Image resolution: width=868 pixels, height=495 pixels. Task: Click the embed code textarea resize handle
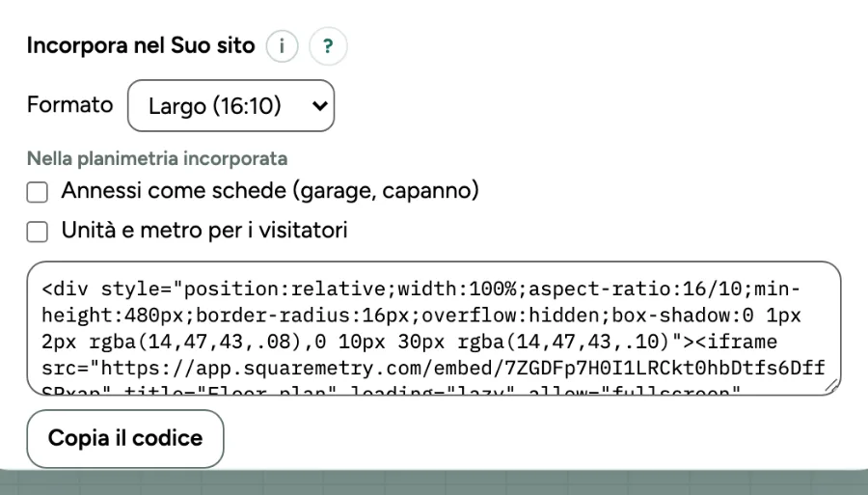[831, 386]
